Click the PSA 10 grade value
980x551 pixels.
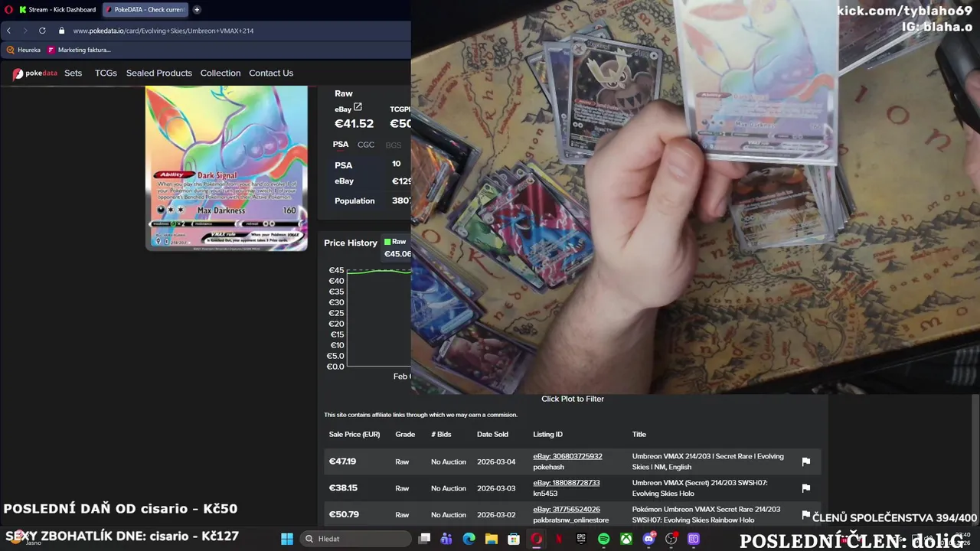point(396,164)
